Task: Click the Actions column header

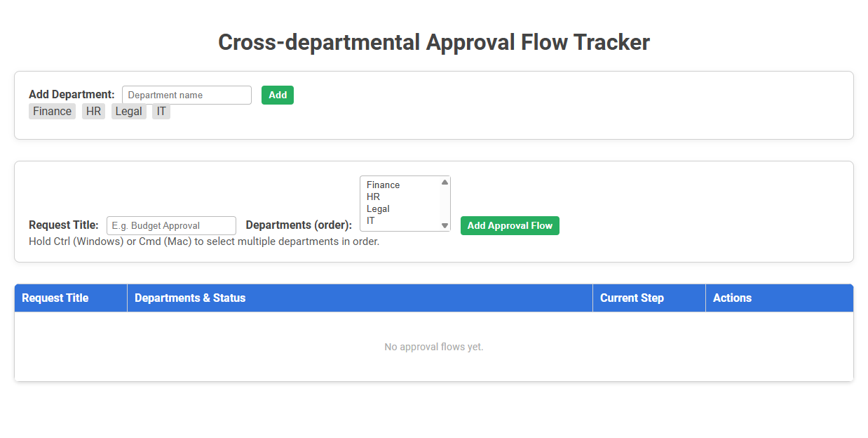Action: click(732, 298)
